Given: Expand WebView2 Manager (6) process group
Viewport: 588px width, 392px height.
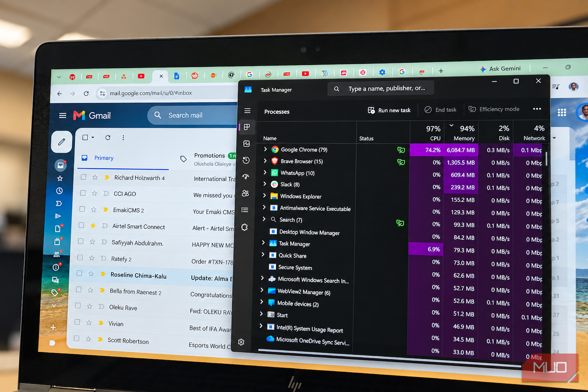Looking at the screenshot, I should click(x=262, y=290).
